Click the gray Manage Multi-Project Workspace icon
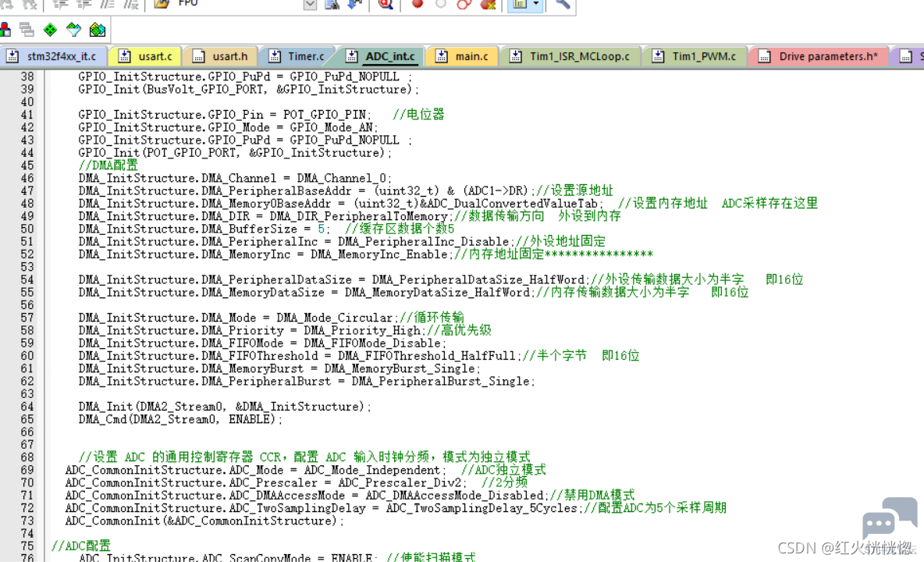Screen dimensions: 924x562 tap(27, 30)
